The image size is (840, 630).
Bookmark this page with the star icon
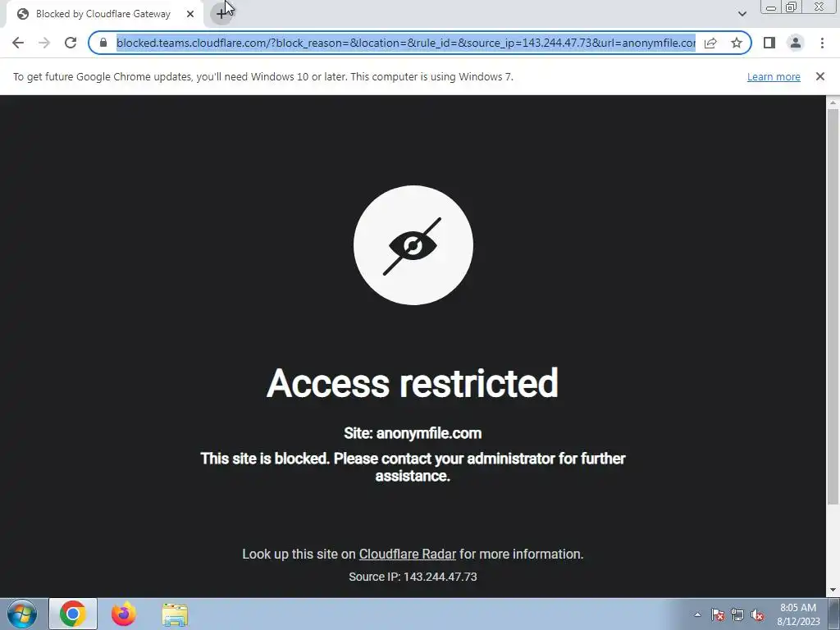(x=737, y=43)
